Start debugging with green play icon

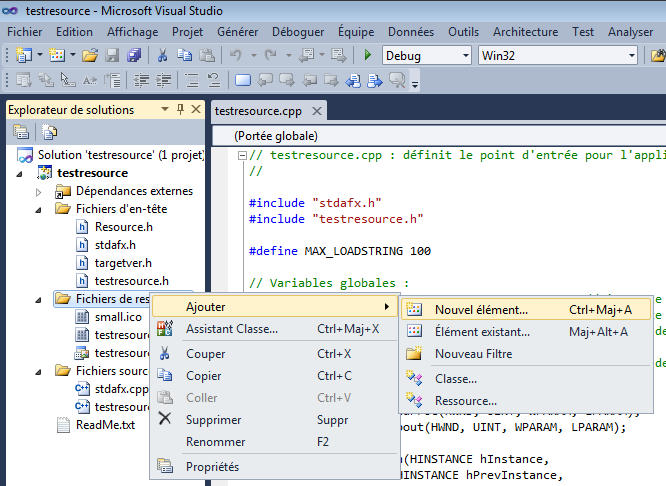coord(368,55)
